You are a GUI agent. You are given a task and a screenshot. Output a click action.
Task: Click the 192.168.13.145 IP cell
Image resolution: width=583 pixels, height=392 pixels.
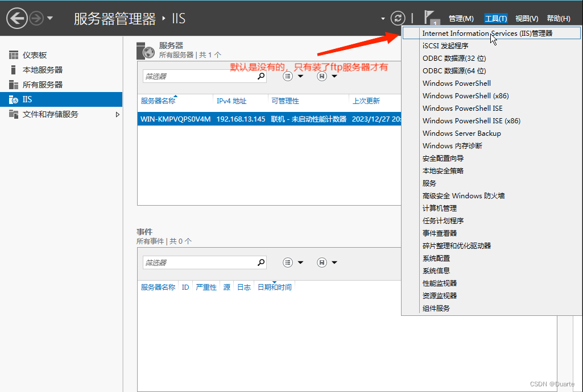tap(241, 119)
